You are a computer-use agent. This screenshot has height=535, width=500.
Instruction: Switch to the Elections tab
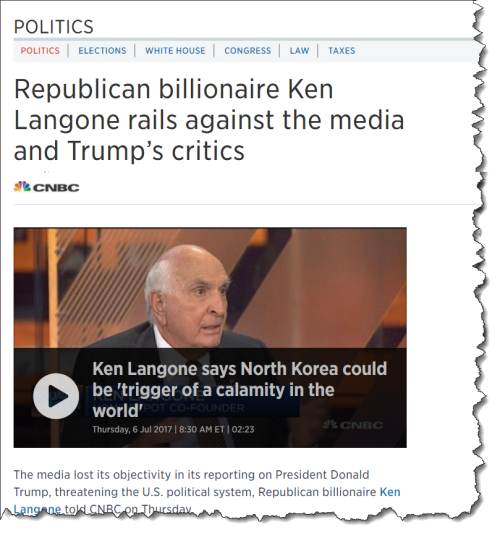click(x=102, y=51)
